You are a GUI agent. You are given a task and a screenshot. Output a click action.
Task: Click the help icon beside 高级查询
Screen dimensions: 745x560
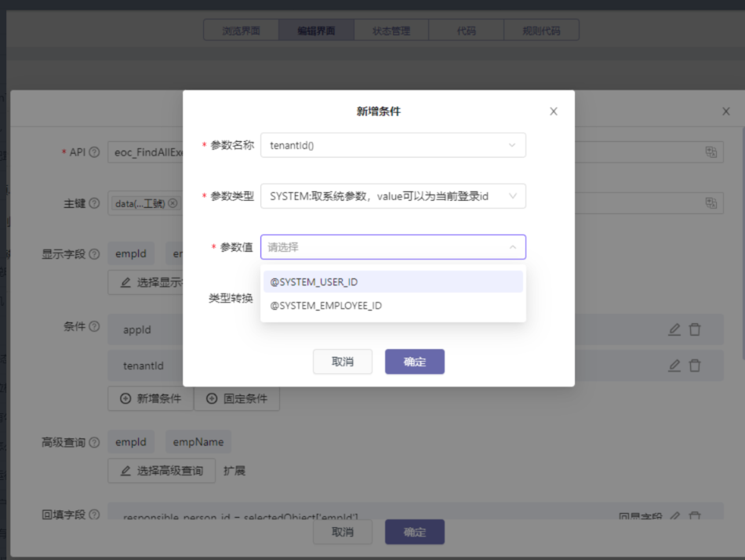tap(94, 442)
